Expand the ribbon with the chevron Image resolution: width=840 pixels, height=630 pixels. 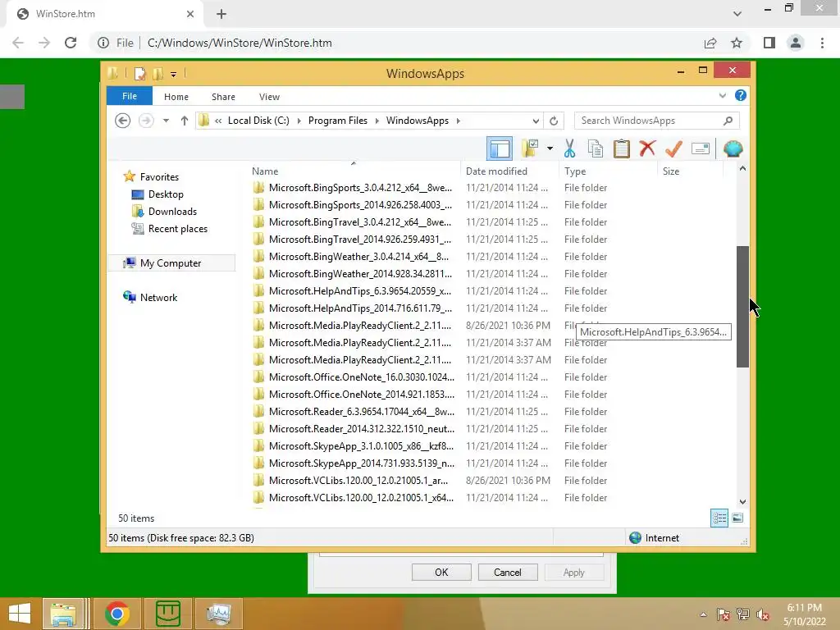pos(722,95)
